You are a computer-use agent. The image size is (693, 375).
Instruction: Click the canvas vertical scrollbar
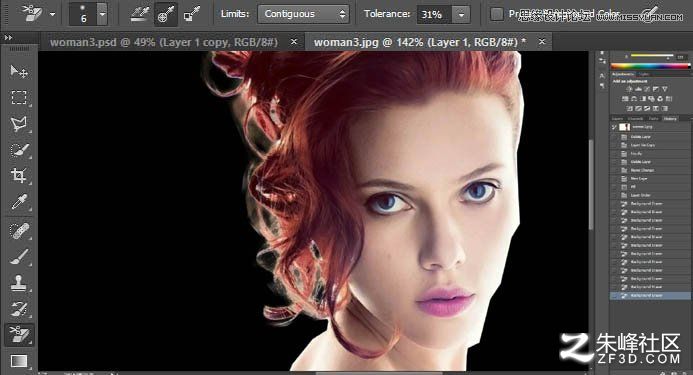point(591,186)
